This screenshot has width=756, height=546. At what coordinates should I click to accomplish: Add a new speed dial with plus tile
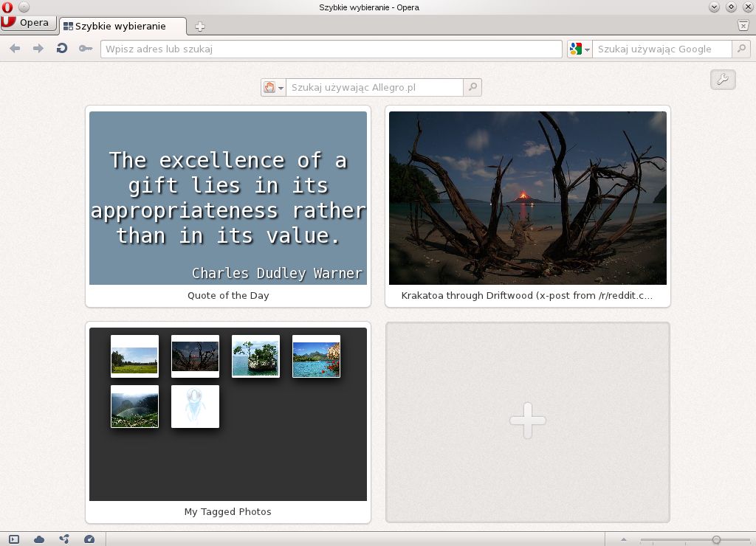(528, 421)
